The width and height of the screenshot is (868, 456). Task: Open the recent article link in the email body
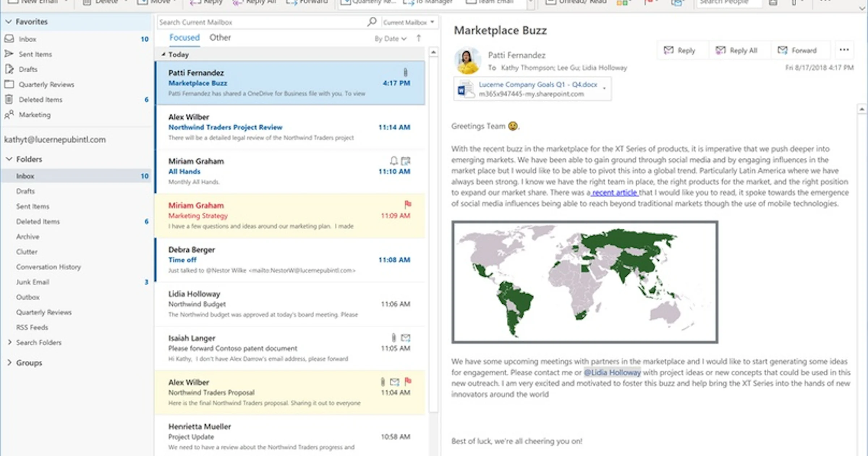click(615, 193)
